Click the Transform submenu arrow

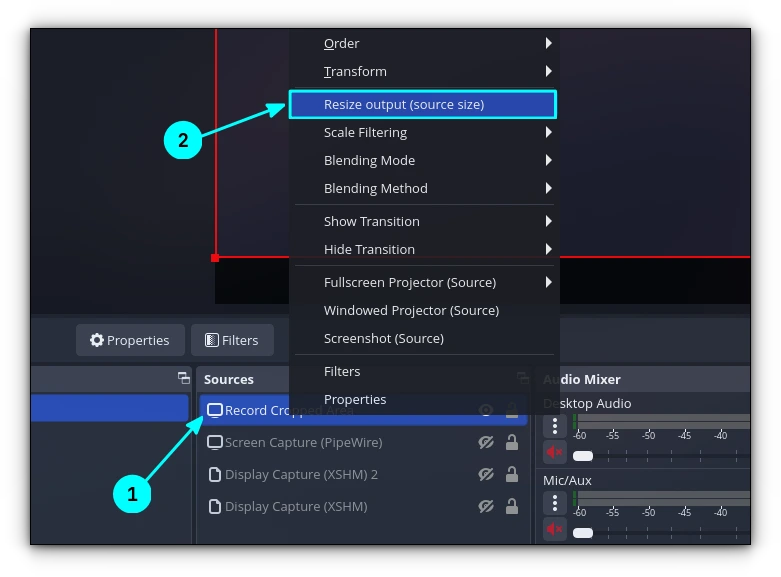(x=548, y=71)
